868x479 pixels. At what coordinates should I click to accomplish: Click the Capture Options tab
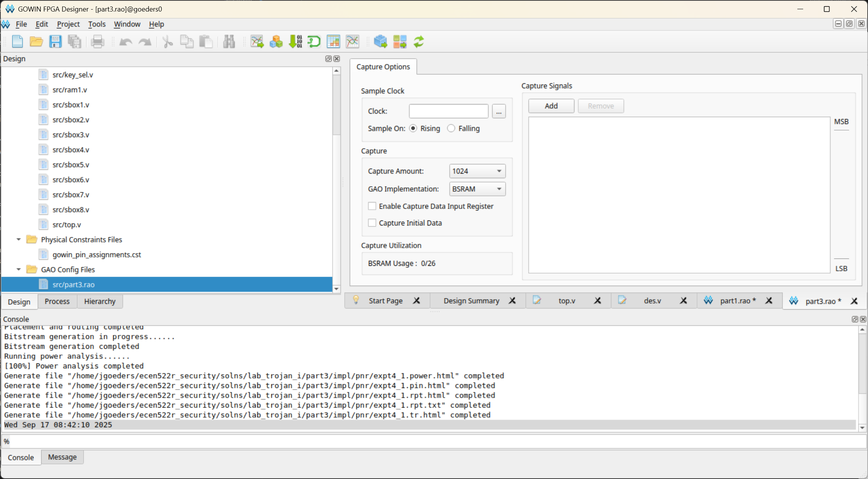(x=383, y=67)
